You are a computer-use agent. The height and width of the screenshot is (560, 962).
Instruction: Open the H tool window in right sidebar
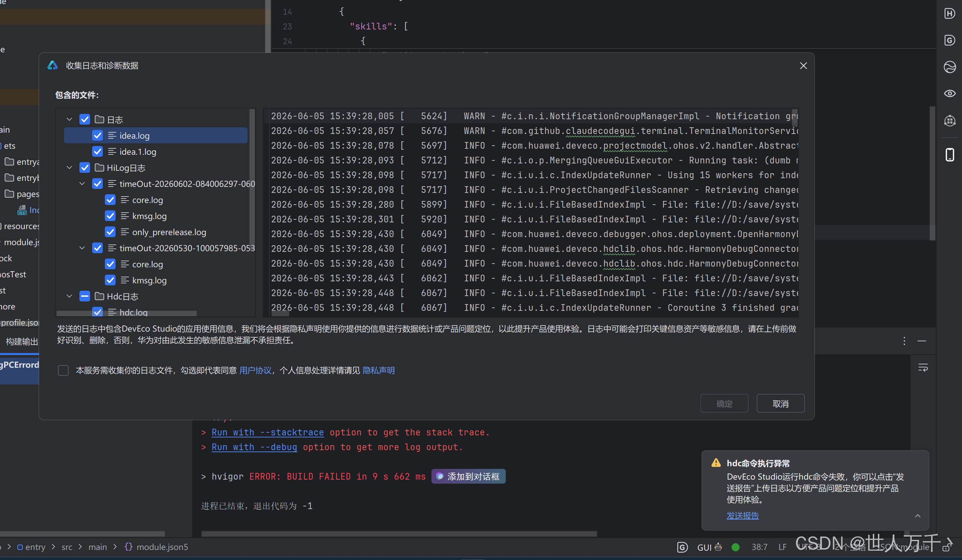(949, 14)
